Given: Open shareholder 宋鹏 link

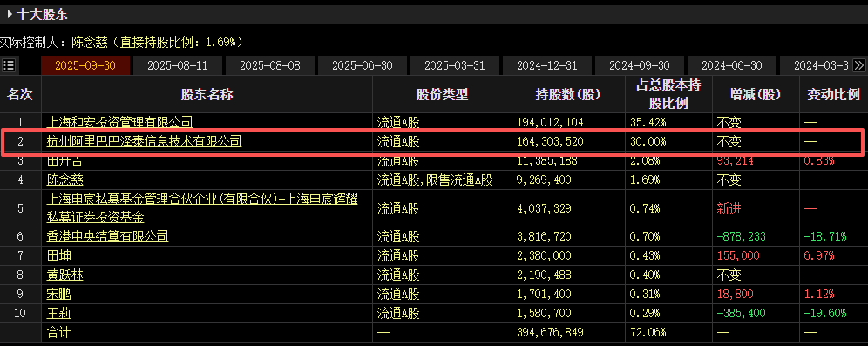Looking at the screenshot, I should click(58, 294).
